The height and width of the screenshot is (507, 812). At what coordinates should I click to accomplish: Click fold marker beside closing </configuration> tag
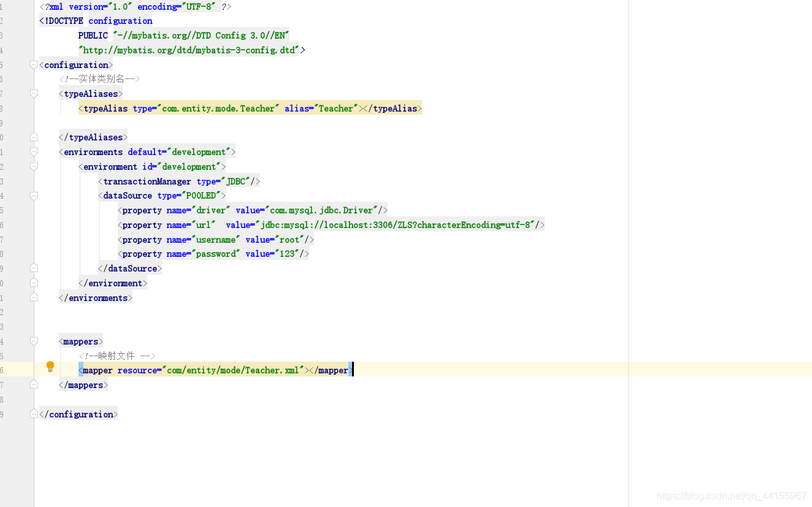click(x=34, y=414)
